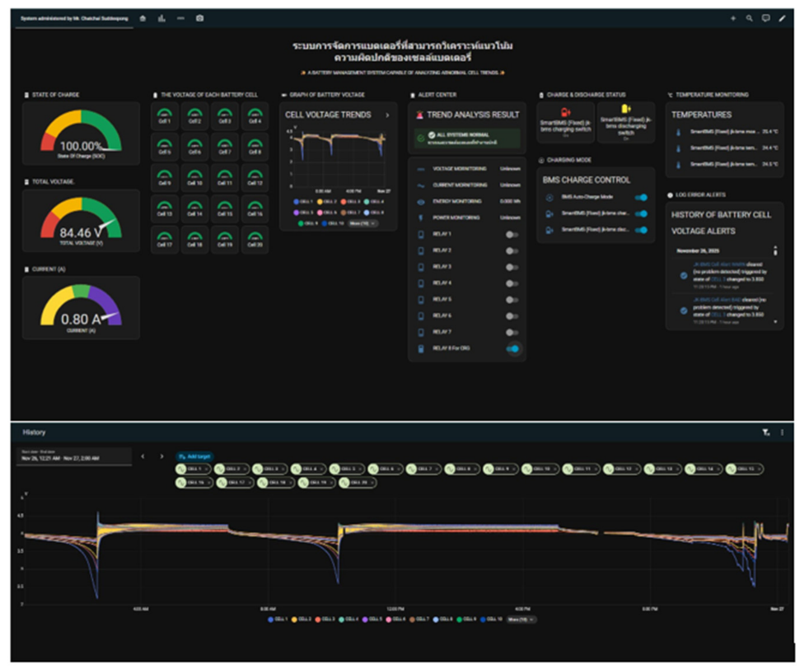804x672 pixels.
Task: Toggle RELAY 1 switch on
Action: (x=512, y=234)
